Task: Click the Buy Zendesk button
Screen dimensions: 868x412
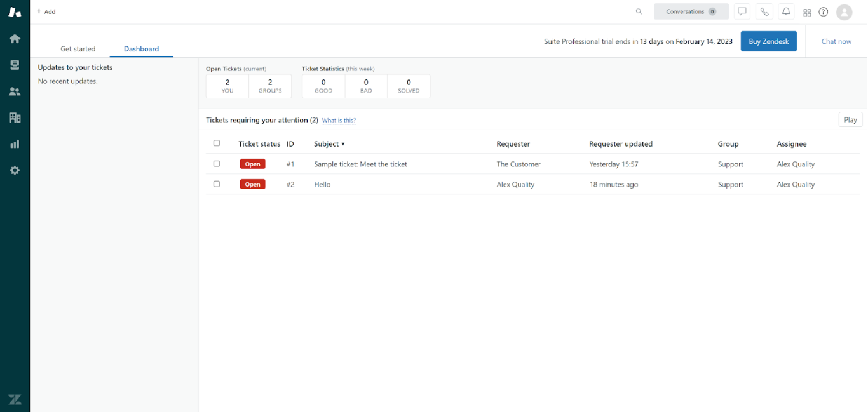Action: tap(768, 41)
